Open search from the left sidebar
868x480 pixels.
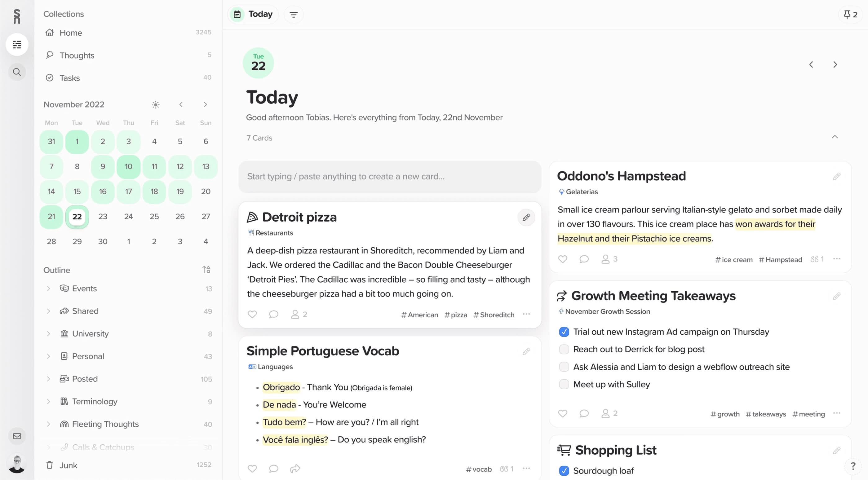tap(17, 72)
